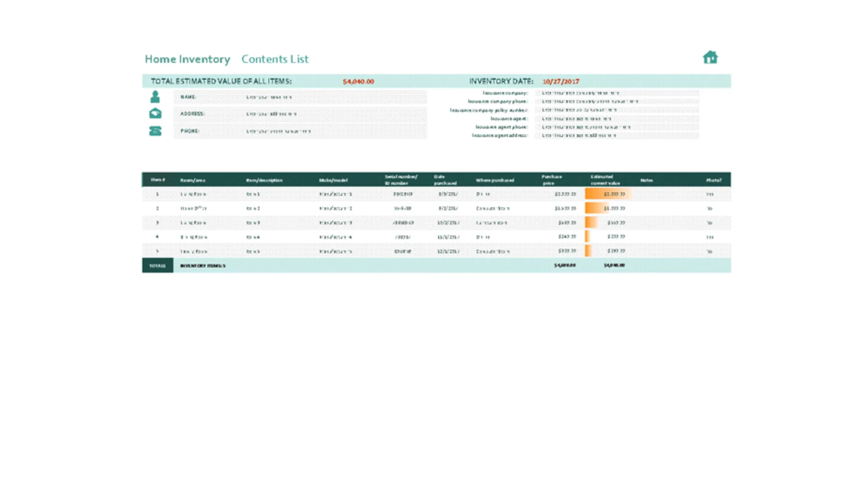Click the 'Item #' column header

point(158,180)
